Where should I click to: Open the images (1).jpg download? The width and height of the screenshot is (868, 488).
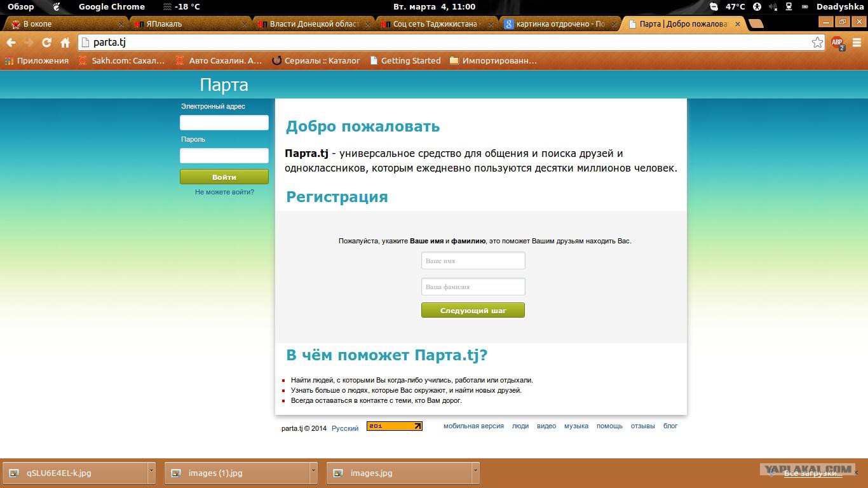pyautogui.click(x=237, y=473)
